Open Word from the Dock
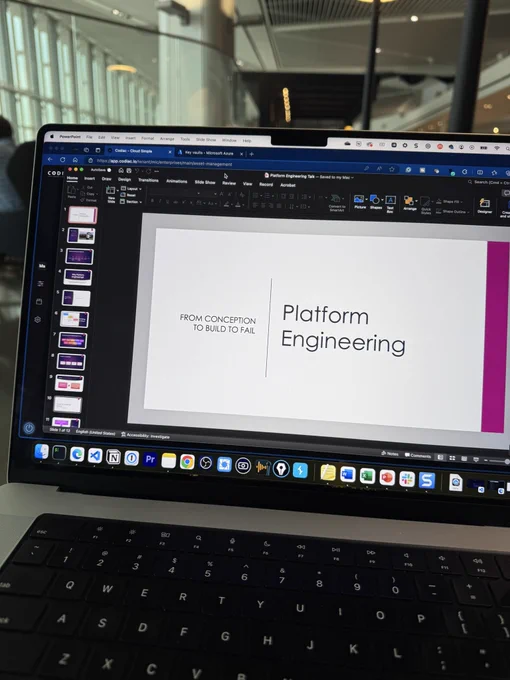Viewport: 510px width, 680px height. [x=348, y=474]
